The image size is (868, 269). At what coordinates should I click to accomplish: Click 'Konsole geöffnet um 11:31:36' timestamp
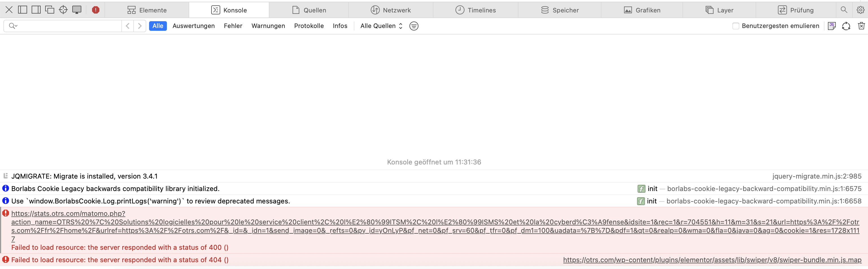tap(434, 162)
